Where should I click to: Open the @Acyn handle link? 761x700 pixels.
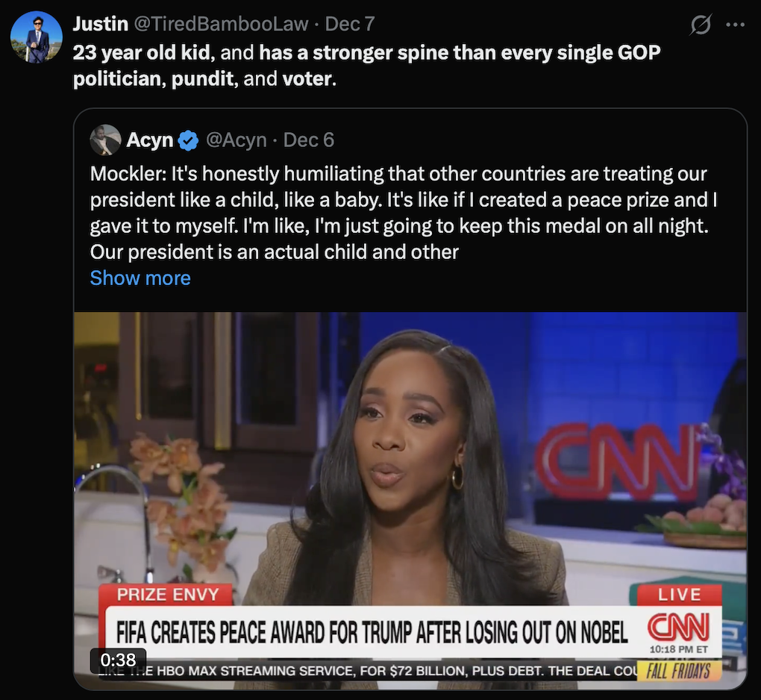pyautogui.click(x=237, y=140)
